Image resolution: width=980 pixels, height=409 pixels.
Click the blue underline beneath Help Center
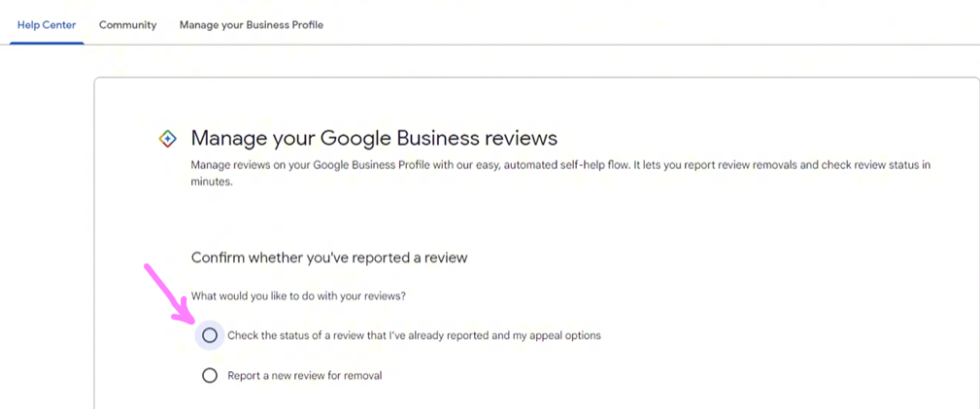(x=47, y=42)
